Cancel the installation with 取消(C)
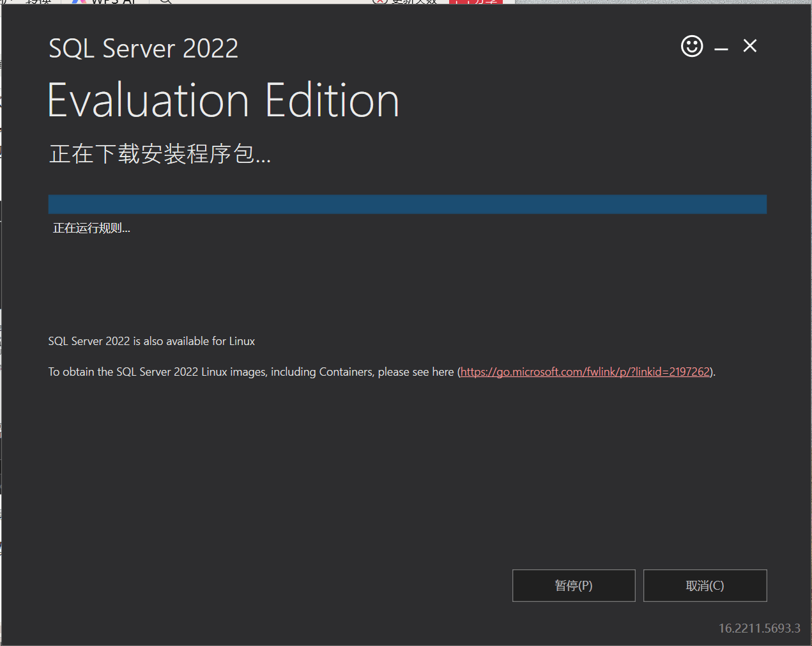 pyautogui.click(x=705, y=585)
